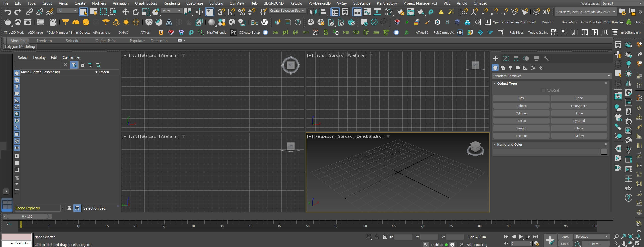Open the Standard Primitives dropdown
This screenshot has height=247, width=644.
(x=551, y=76)
